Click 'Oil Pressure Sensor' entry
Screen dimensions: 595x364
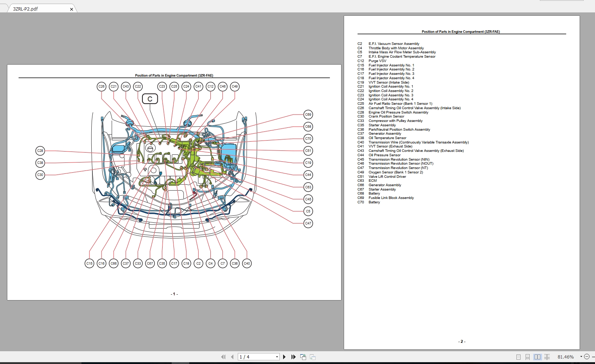tap(385, 155)
